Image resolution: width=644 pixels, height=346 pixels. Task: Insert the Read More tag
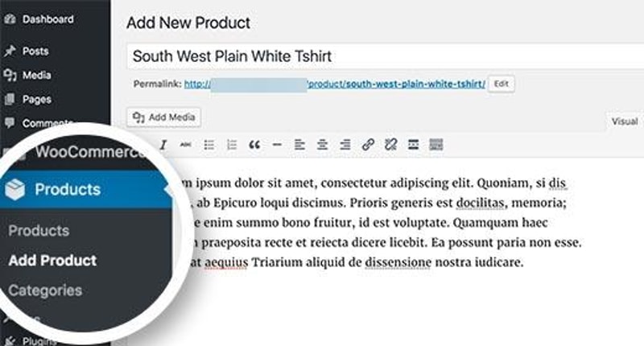tap(413, 145)
